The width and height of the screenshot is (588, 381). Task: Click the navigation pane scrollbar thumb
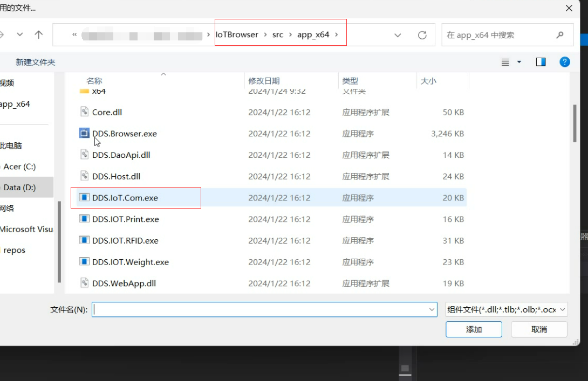pyautogui.click(x=59, y=242)
